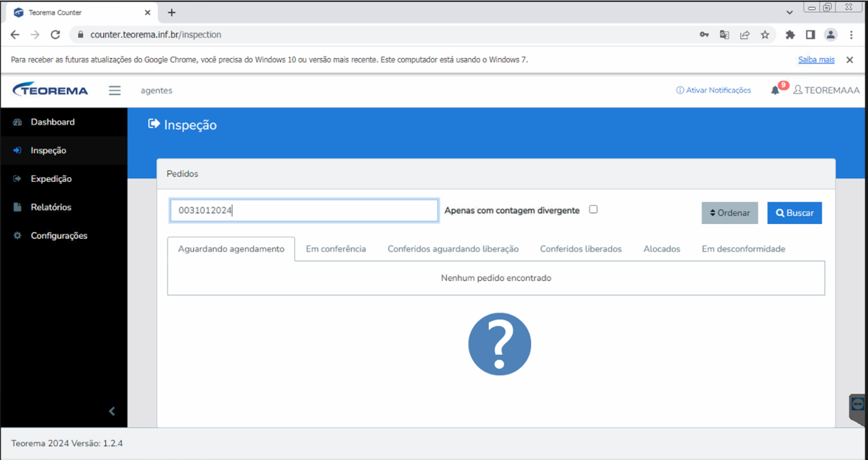Bookmark this page with the star icon
This screenshot has height=460, width=868.
765,35
